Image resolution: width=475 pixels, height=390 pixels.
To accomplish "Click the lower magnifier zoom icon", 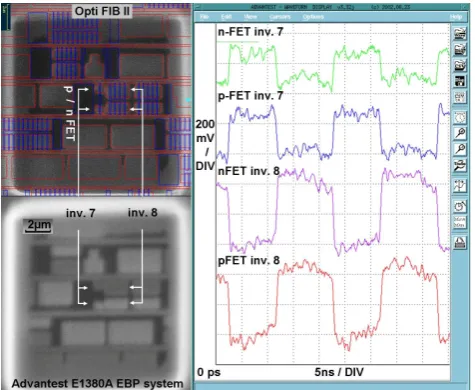I will pyautogui.click(x=460, y=149).
